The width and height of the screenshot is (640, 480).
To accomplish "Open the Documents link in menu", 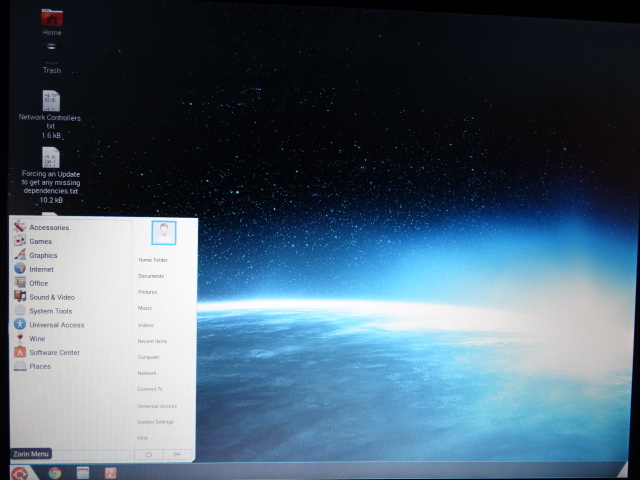I will point(151,276).
